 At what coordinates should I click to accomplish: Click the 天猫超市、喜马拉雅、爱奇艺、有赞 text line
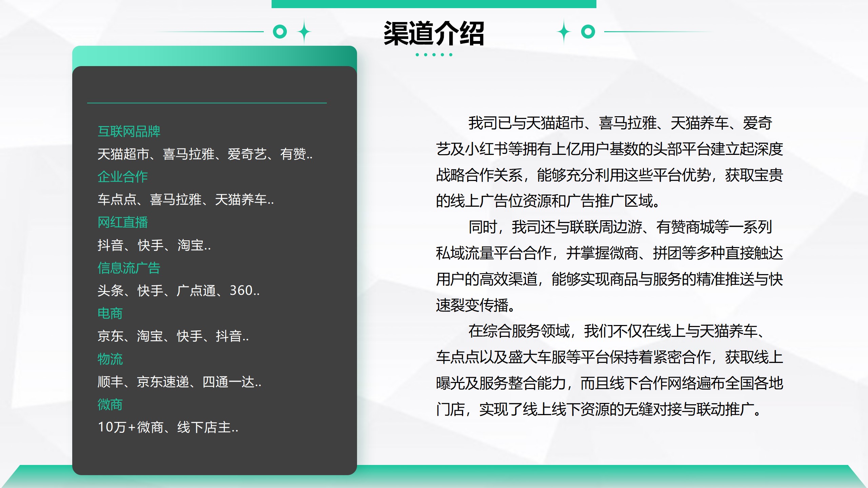[x=205, y=155]
